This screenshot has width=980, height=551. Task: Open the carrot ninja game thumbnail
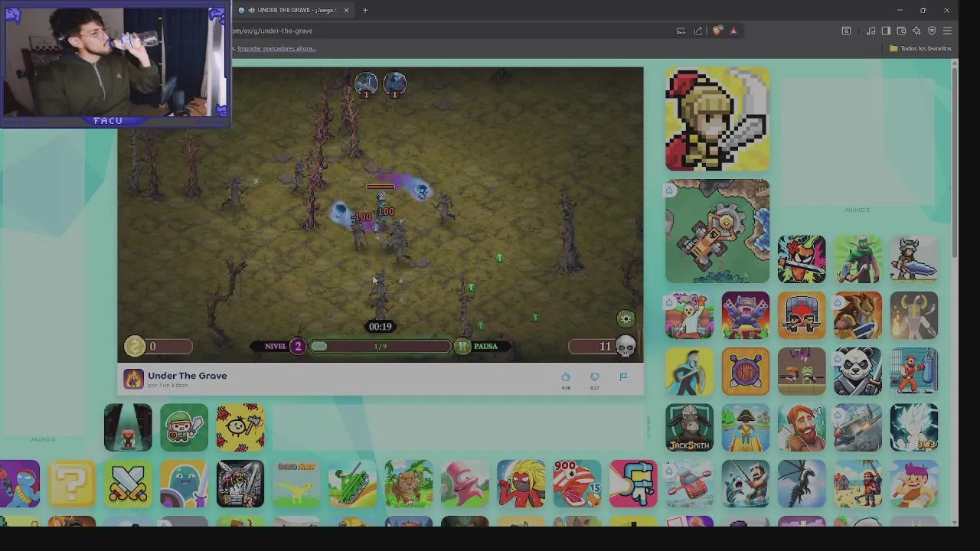click(x=802, y=259)
